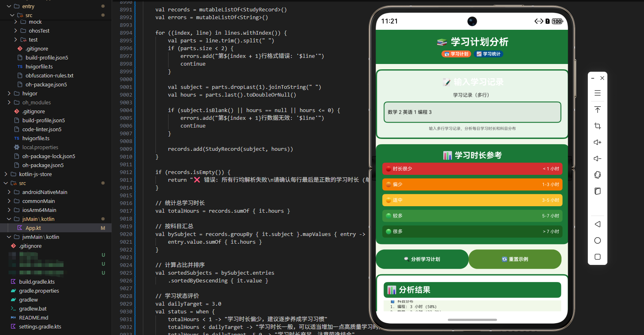Select the red 时长很少 reference bar
Viewport: 644px width, 335px height.
[x=472, y=169]
